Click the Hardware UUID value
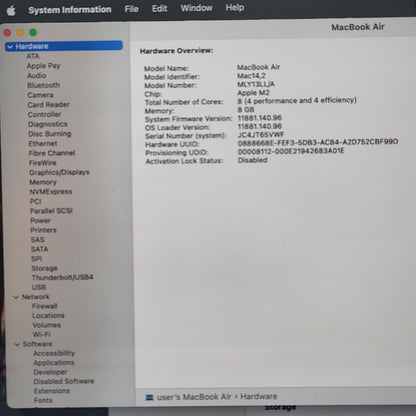416x416 pixels. pos(318,142)
